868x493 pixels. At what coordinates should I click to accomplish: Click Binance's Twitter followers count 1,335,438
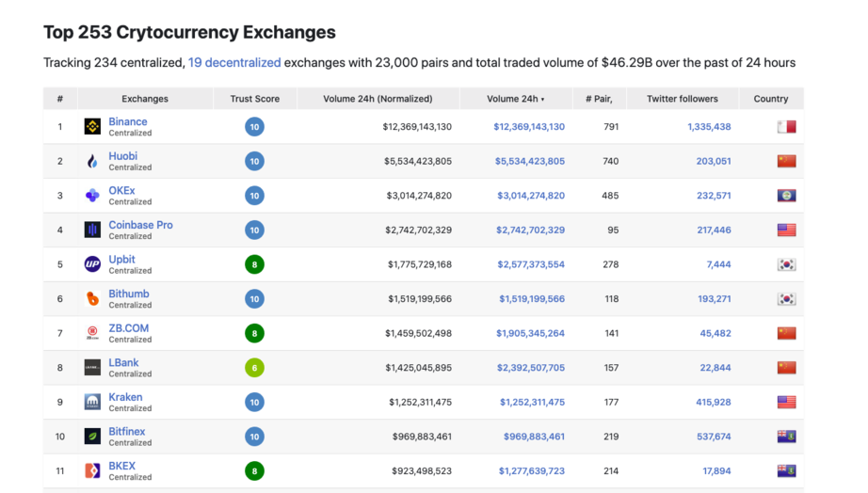click(x=709, y=127)
